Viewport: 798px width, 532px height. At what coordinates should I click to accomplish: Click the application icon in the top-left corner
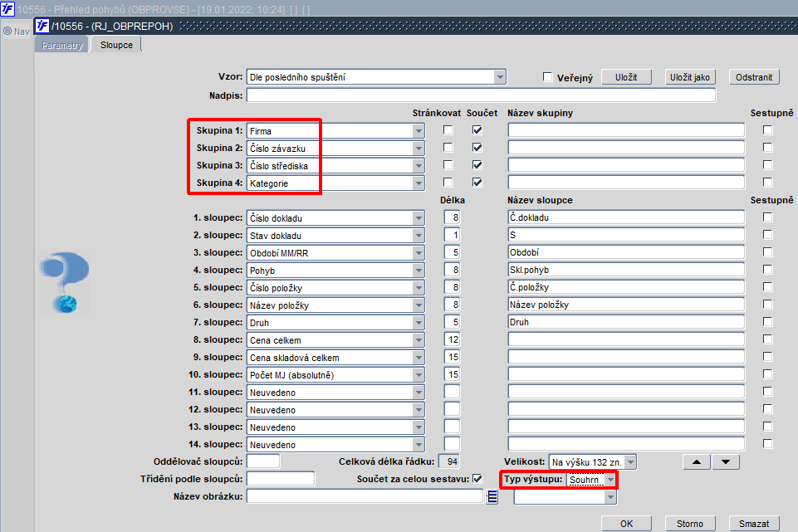click(7, 8)
